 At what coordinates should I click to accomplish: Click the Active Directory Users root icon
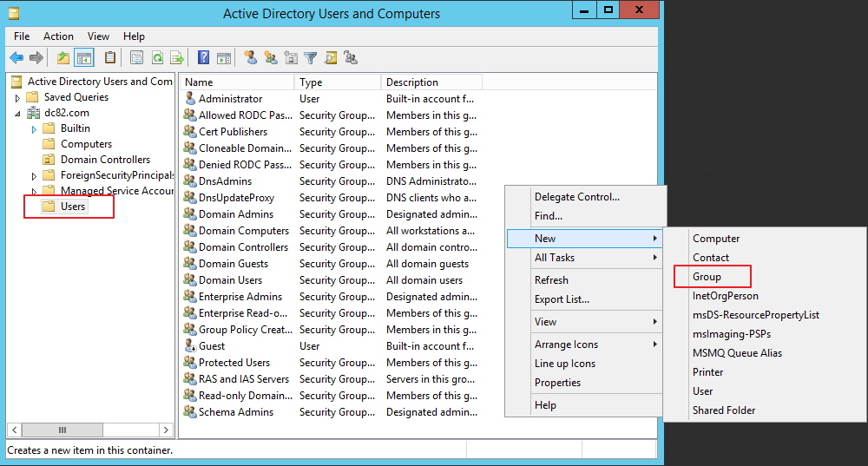tap(16, 82)
